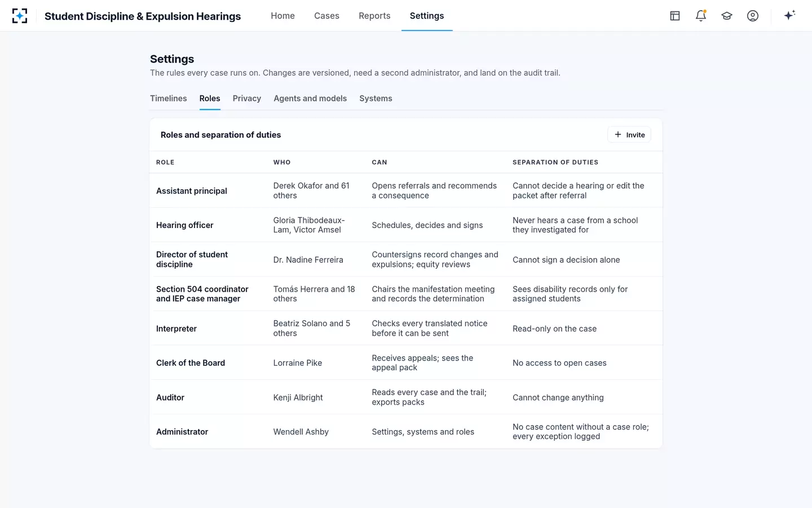Switch to the Systems settings tab

point(376,98)
